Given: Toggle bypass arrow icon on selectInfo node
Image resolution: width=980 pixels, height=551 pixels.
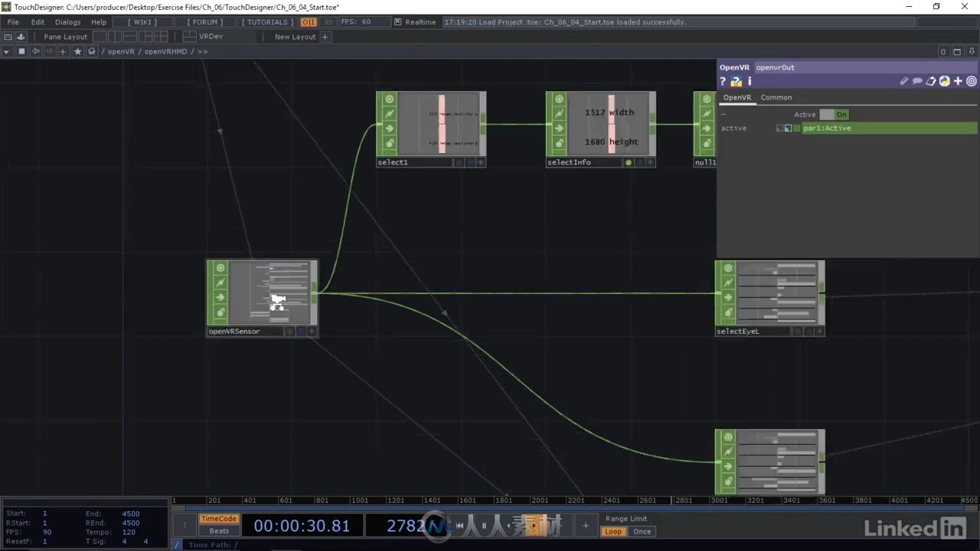Looking at the screenshot, I should [x=560, y=129].
